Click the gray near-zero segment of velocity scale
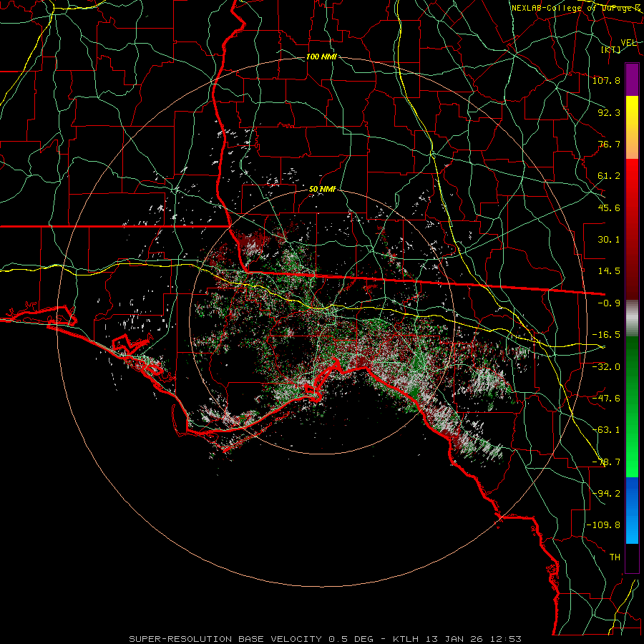This screenshot has height=644, width=644. 632,318
